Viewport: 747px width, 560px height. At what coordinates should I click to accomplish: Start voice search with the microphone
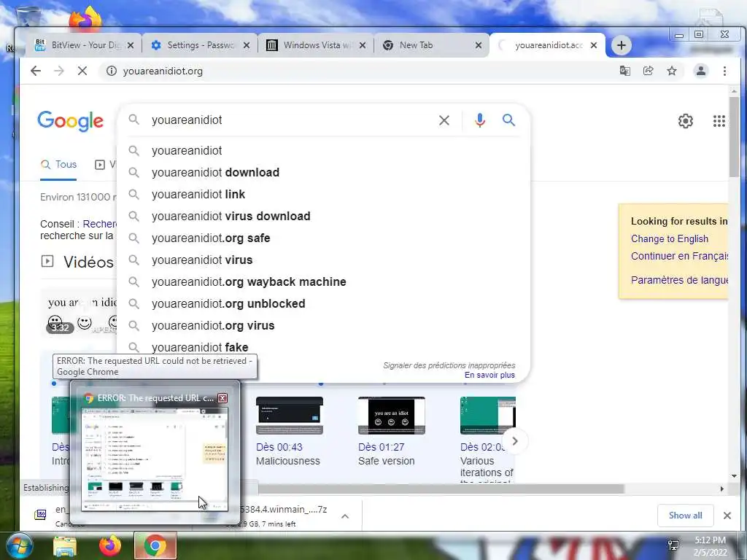point(480,120)
